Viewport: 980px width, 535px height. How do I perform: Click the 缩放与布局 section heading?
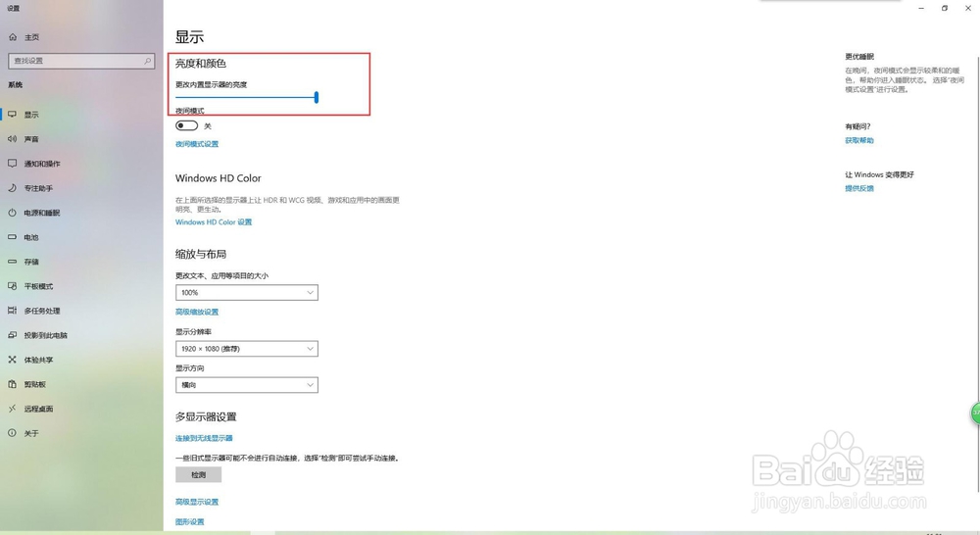click(201, 254)
